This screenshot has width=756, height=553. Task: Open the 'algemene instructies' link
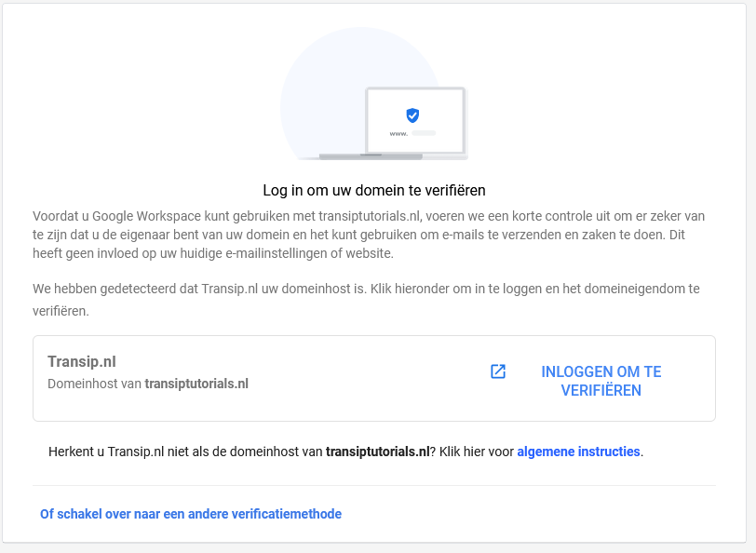coord(578,452)
